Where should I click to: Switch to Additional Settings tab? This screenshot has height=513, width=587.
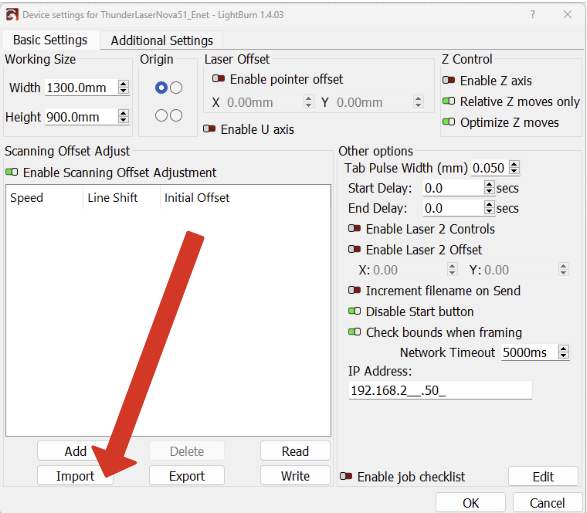point(162,40)
